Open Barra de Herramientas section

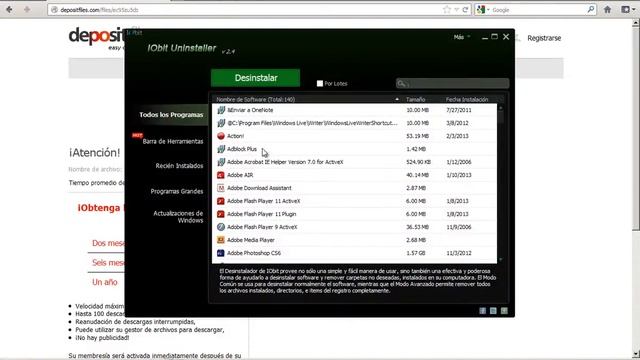(x=173, y=141)
